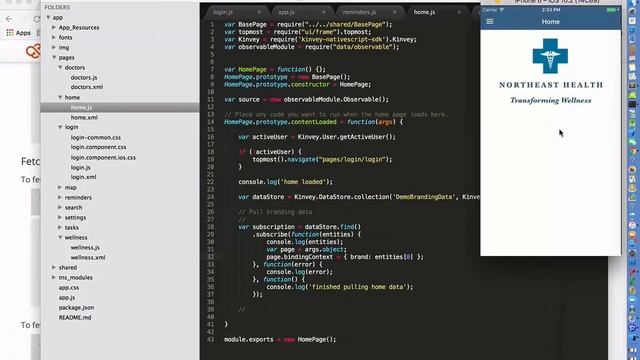Switch to the reminders.js tab

pos(359,12)
